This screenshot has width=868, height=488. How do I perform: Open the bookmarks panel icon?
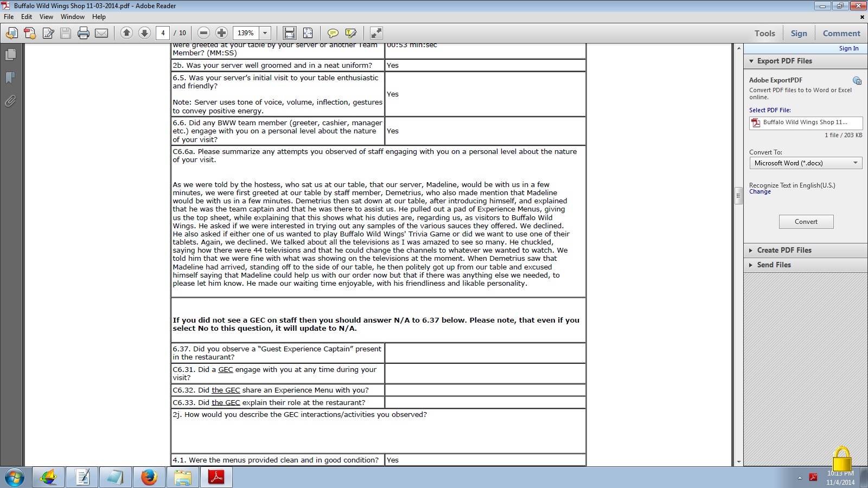[x=10, y=78]
